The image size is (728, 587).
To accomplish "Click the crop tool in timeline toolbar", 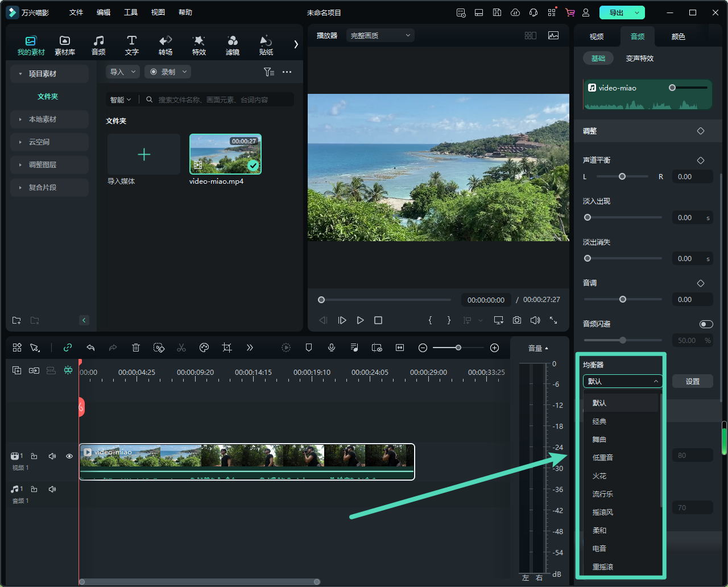I will 227,348.
